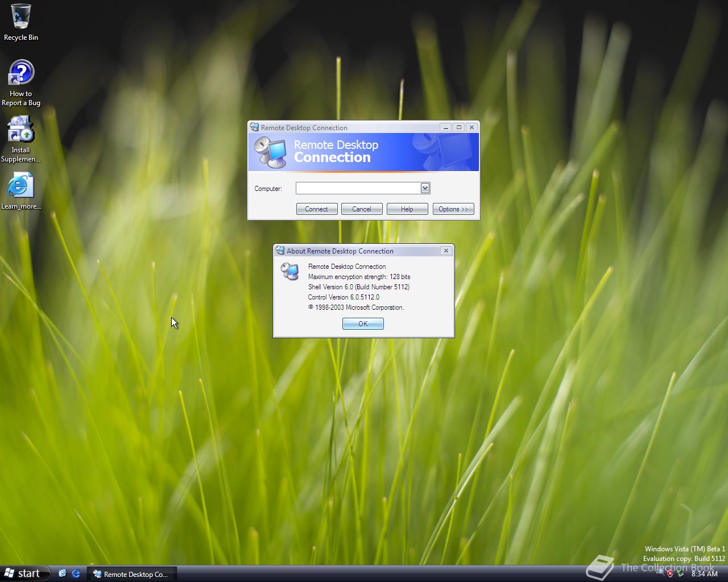Click the Show Desktop quick launch icon
Screen dimensions: 728x582
[x=62, y=573]
